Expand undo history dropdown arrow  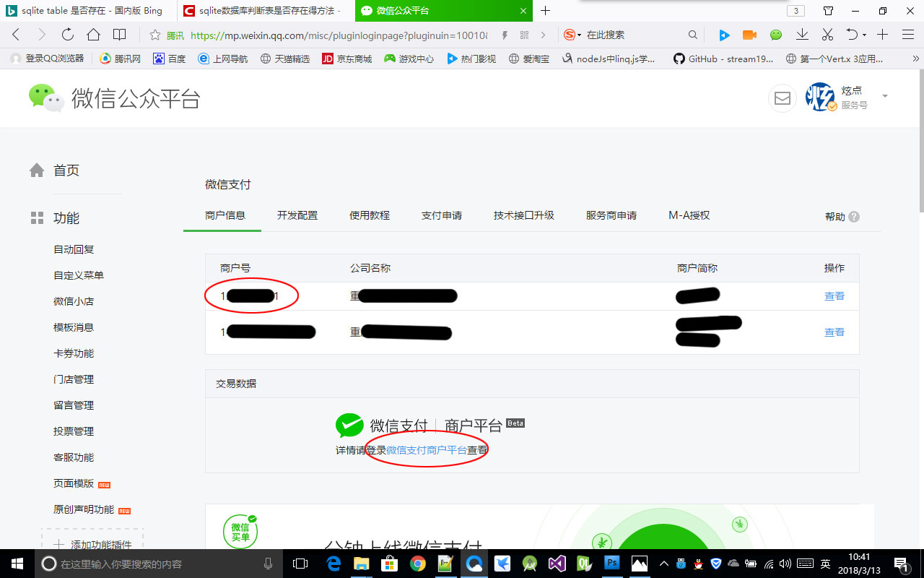click(864, 35)
